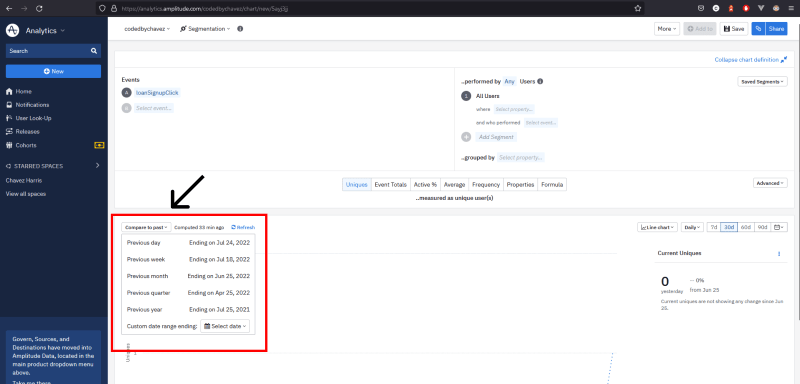Image resolution: width=800 pixels, height=384 pixels.
Task: Switch to the Average tab
Action: (x=454, y=185)
